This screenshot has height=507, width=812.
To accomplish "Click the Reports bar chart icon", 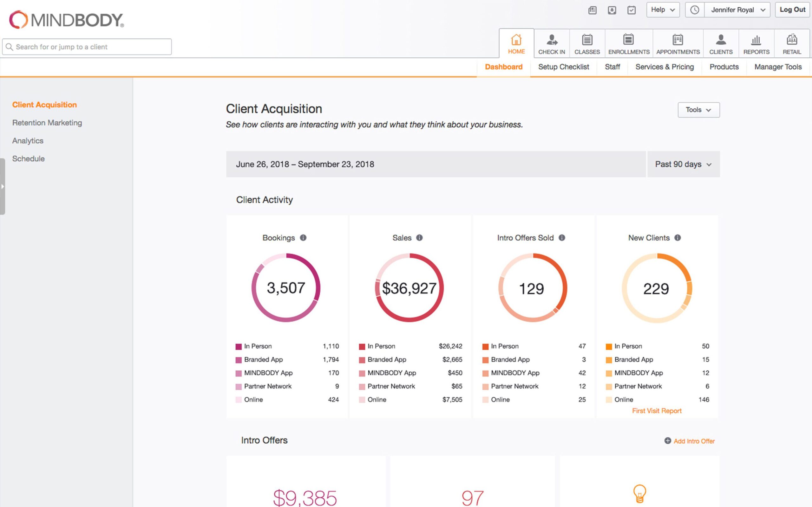I will click(756, 40).
